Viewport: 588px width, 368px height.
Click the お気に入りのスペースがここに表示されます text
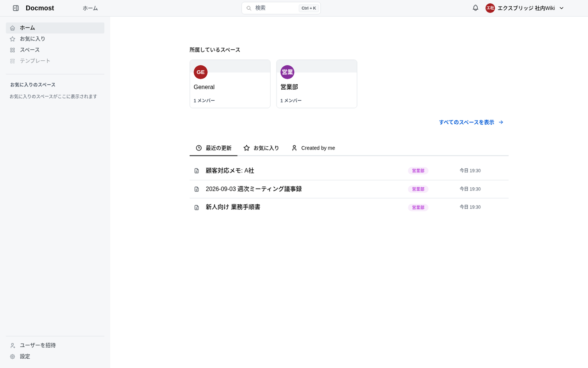(x=53, y=97)
